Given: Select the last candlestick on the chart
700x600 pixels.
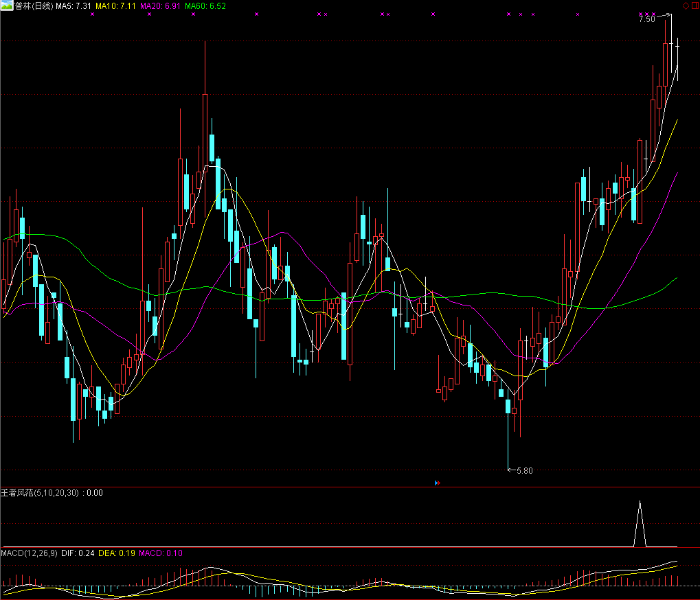Looking at the screenshot, I should click(678, 59).
